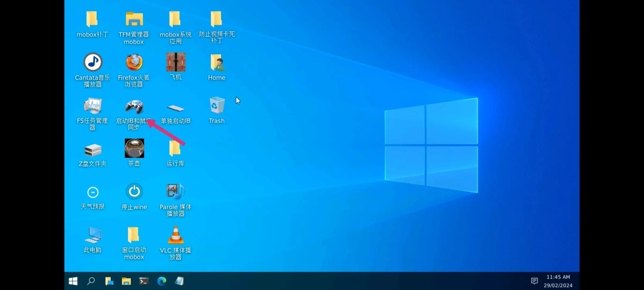Open the Cantata music player icon
The height and width of the screenshot is (290, 644).
click(93, 62)
